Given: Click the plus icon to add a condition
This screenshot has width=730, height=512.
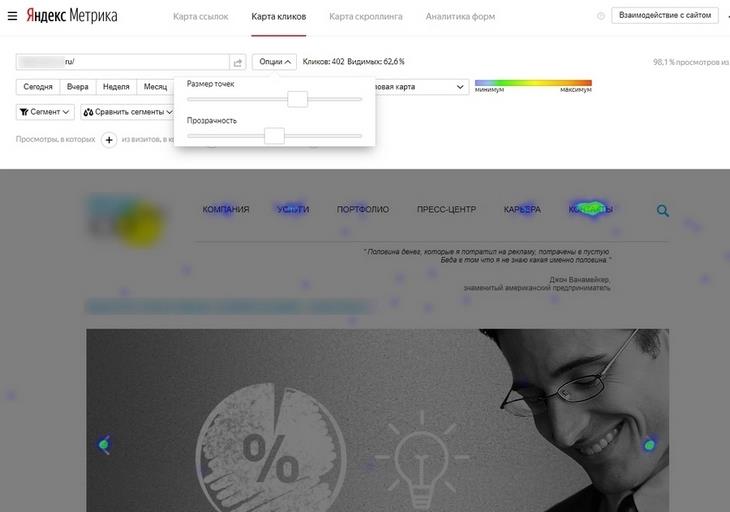Looking at the screenshot, I should pyautogui.click(x=109, y=140).
